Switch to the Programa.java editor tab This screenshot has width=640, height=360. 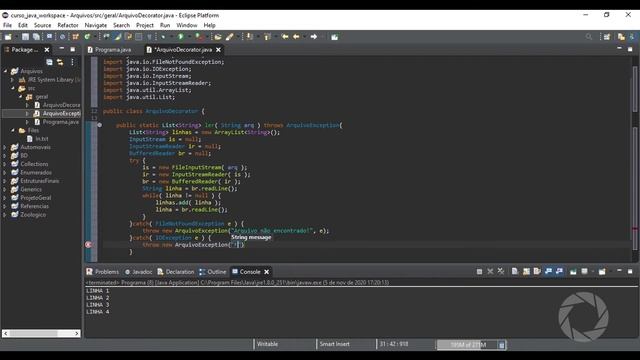[x=109, y=50]
